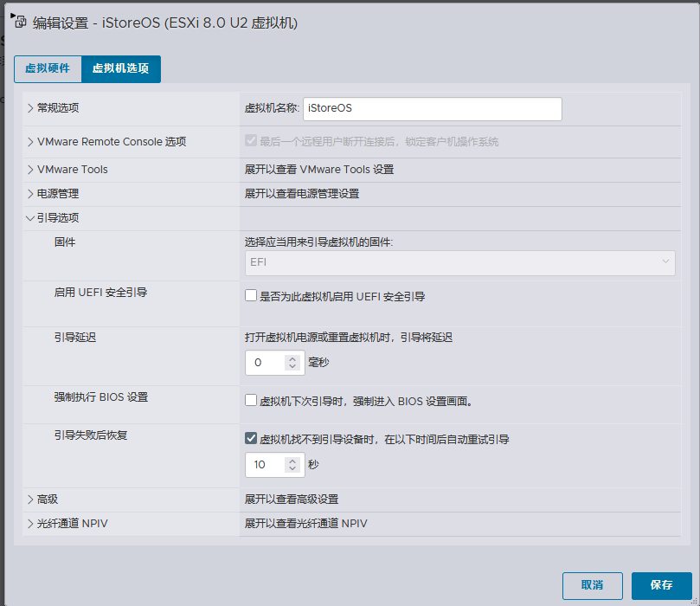Viewport: 700px width, 606px height.
Task: Select the 虚拟机选项 tab
Action: (x=120, y=68)
